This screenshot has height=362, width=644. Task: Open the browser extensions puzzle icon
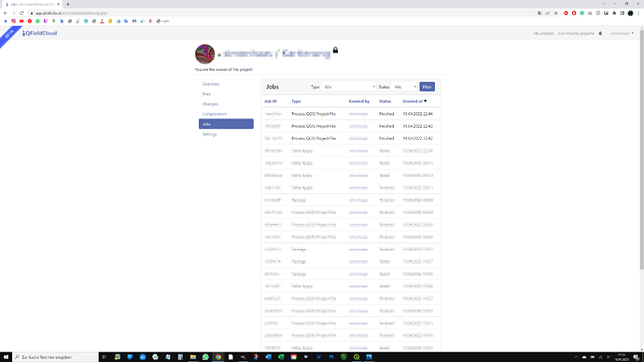point(614,13)
